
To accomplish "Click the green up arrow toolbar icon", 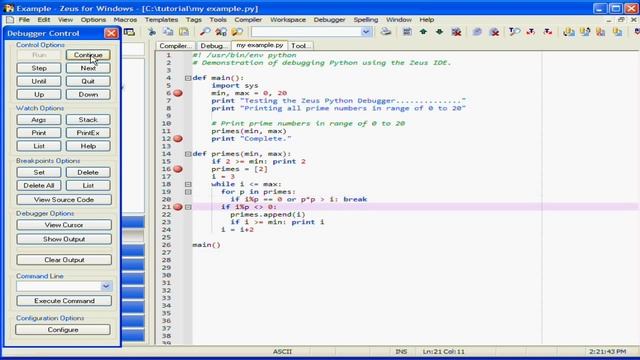I will (423, 32).
